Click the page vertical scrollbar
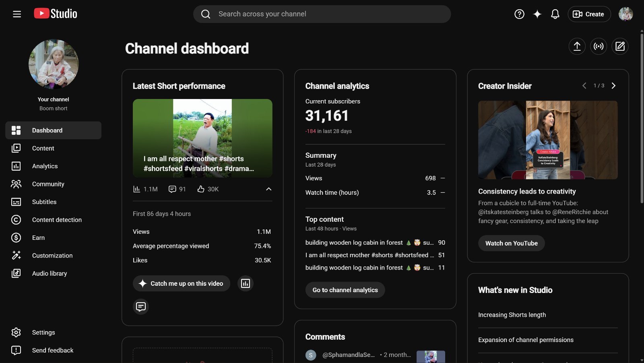 click(x=642, y=118)
